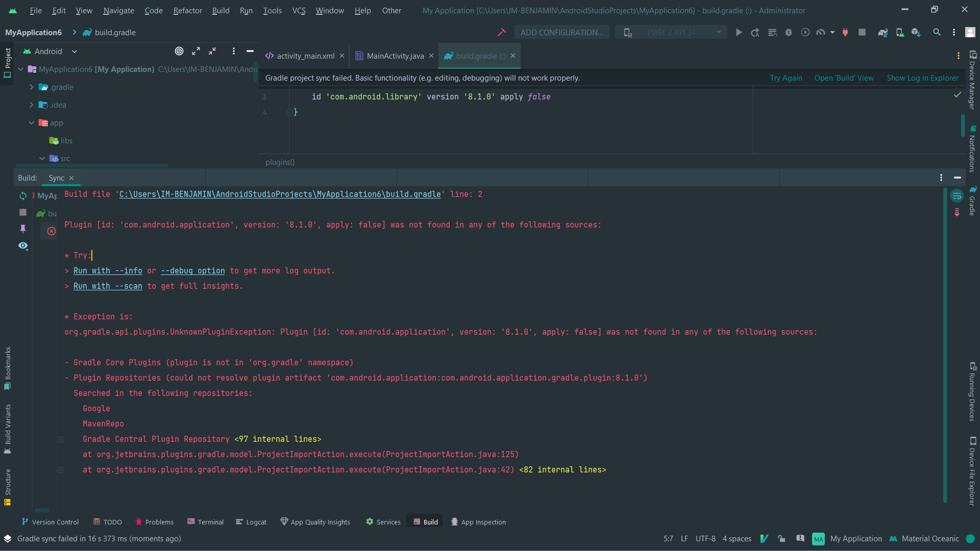Image resolution: width=980 pixels, height=551 pixels.
Task: Open Device Manager icon in toolbar
Action: click(x=900, y=32)
